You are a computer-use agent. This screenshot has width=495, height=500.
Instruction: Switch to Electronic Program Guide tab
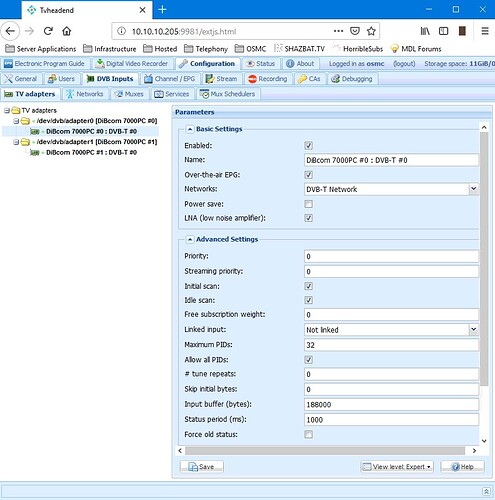(45, 64)
